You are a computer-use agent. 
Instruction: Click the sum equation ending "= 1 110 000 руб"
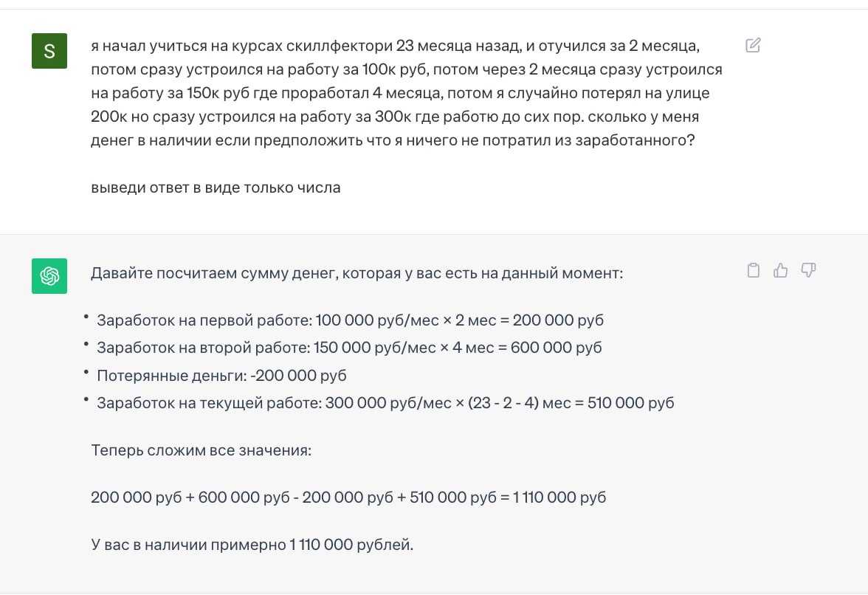[348, 498]
